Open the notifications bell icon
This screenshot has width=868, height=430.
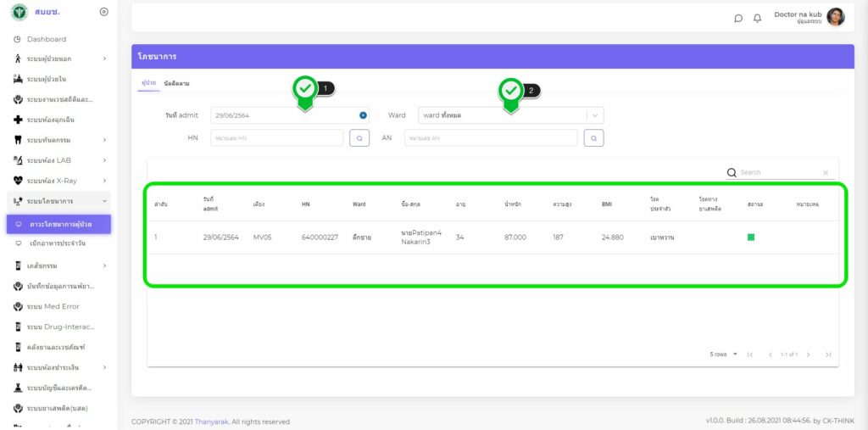[x=757, y=18]
